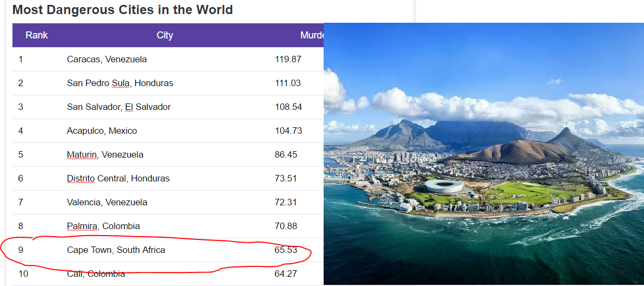Click rank number 5 in the table
The height and width of the screenshot is (286, 644).
[x=21, y=154]
